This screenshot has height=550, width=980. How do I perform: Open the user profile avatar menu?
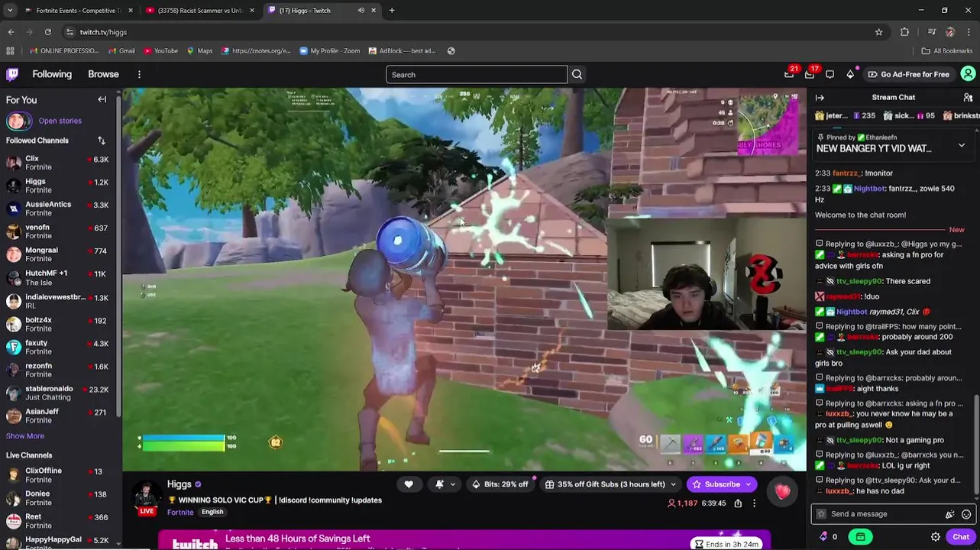(968, 74)
